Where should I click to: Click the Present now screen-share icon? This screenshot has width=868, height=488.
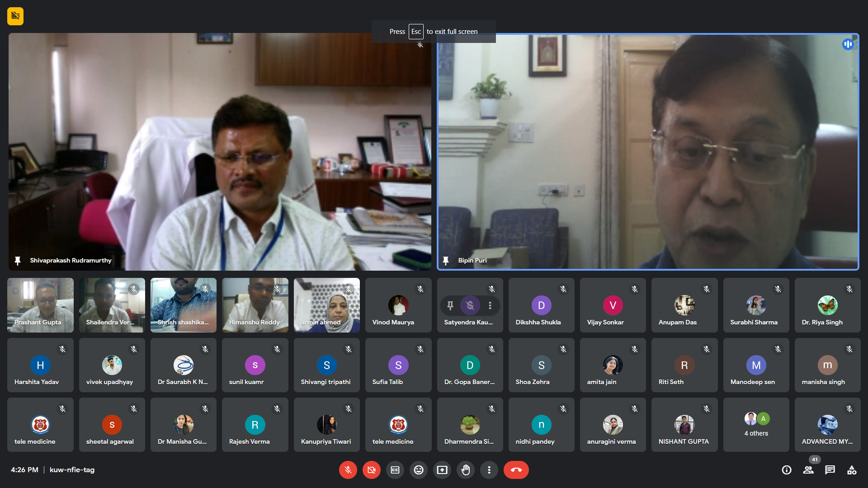click(442, 470)
